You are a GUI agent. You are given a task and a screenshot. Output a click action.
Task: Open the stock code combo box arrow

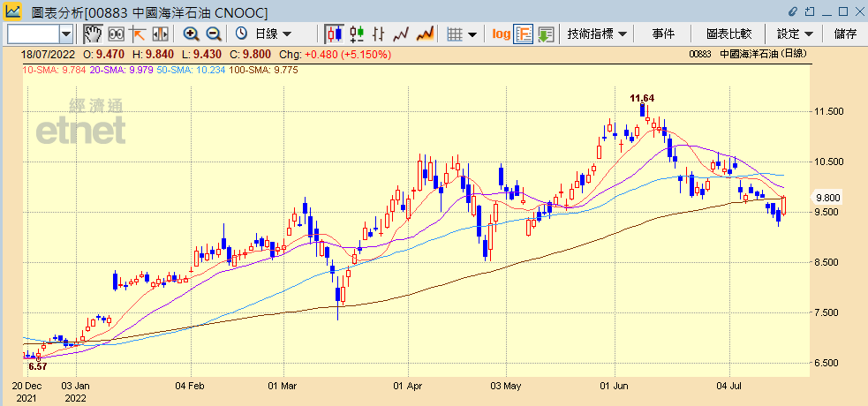click(x=66, y=34)
